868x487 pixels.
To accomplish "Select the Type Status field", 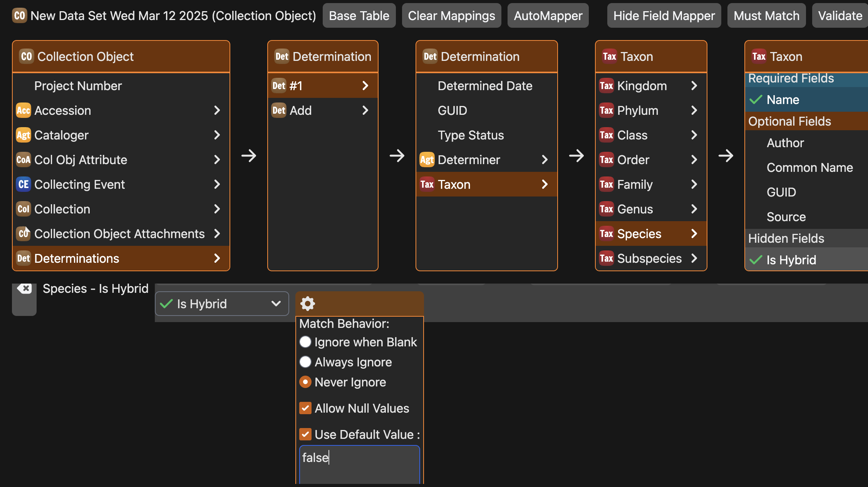I will [487, 135].
